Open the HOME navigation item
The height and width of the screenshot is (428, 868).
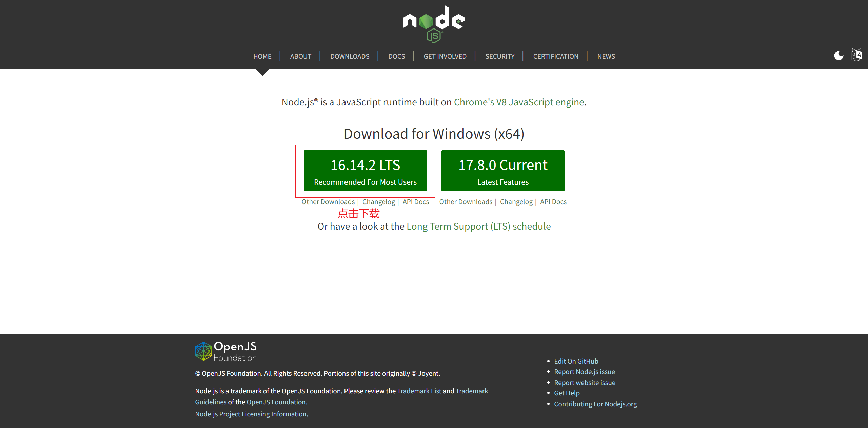click(262, 56)
